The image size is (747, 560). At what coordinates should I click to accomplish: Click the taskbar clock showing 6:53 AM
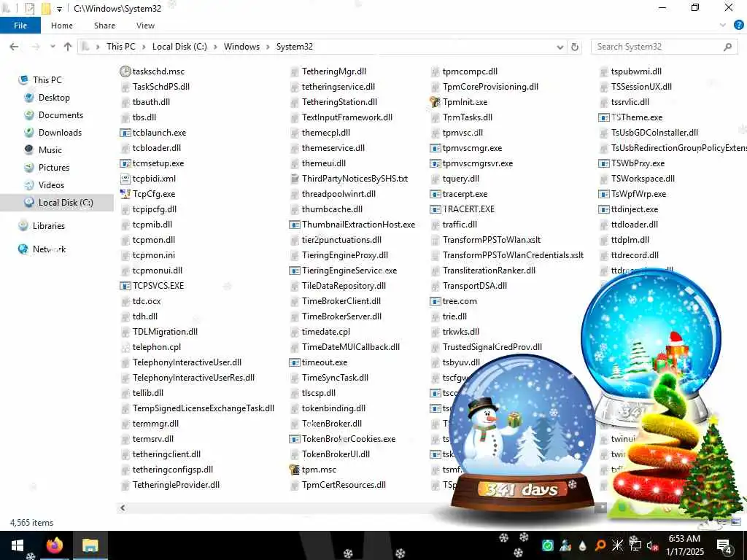tap(684, 545)
